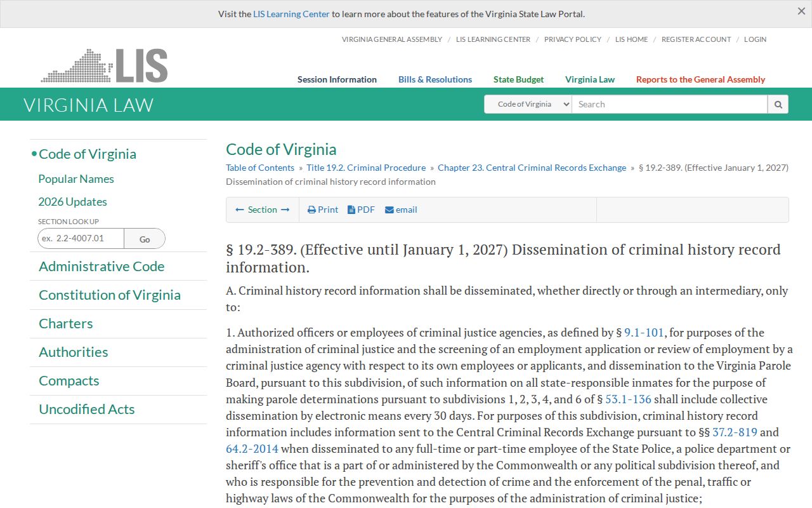
Task: Open Administrative Code in sidebar
Action: pyautogui.click(x=101, y=267)
